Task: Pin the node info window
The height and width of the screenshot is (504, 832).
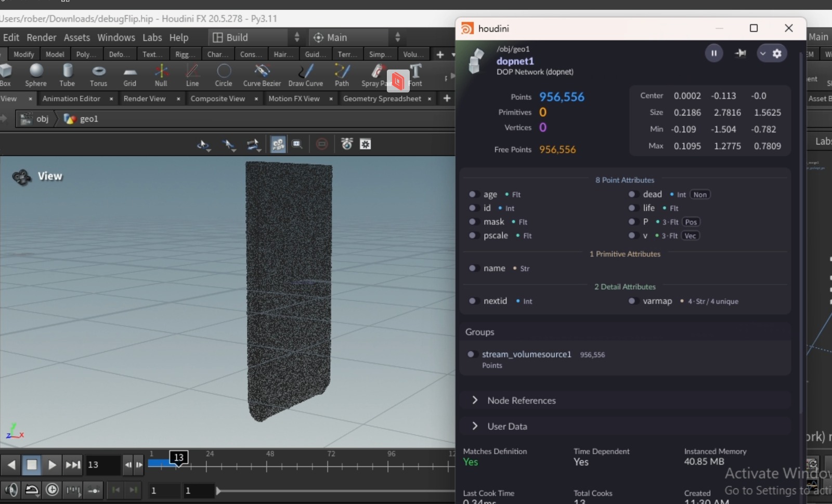Action: pos(740,53)
